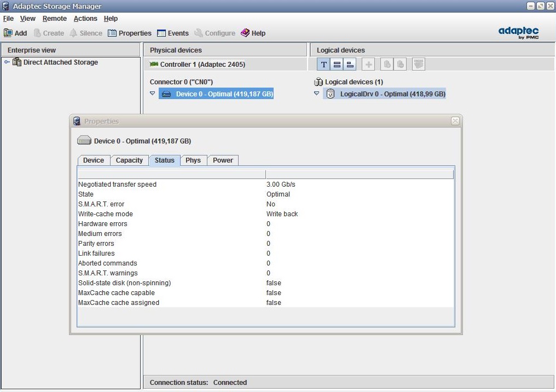Click the Connector 0 ("CN0") label

181,82
